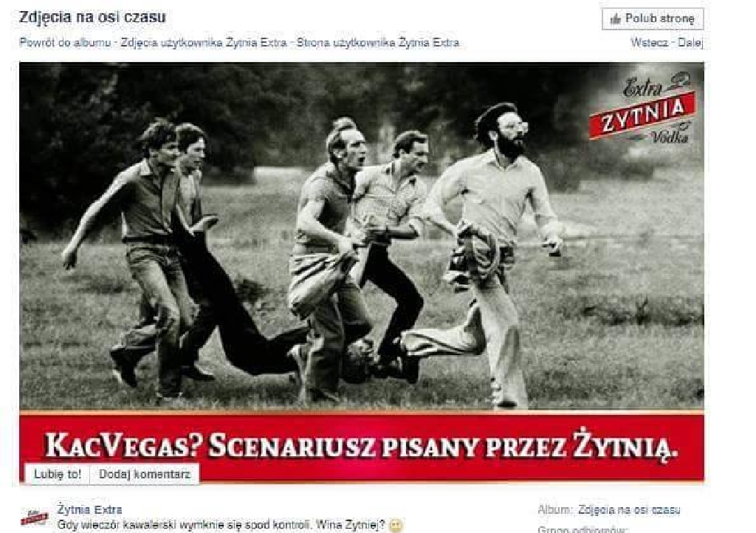Screen dimensions: 756x533
Task: Click the caption text about wieczór kawalerski
Action: pos(221,525)
